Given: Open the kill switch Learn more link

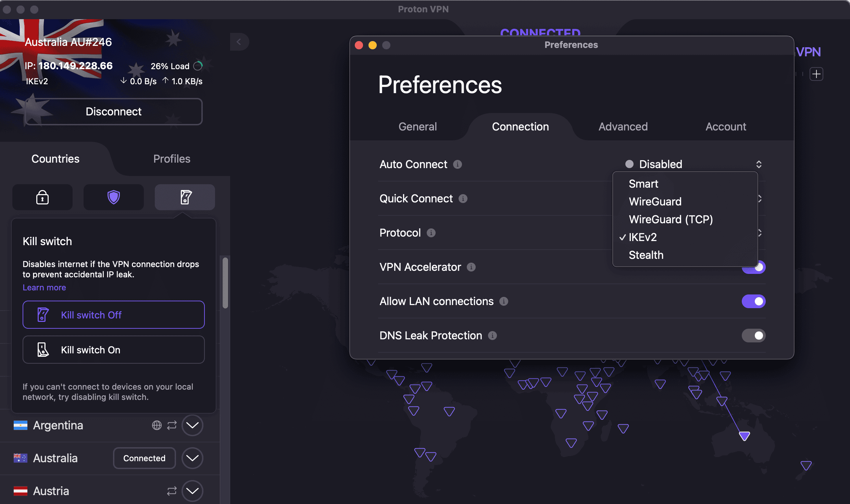Looking at the screenshot, I should (x=44, y=287).
